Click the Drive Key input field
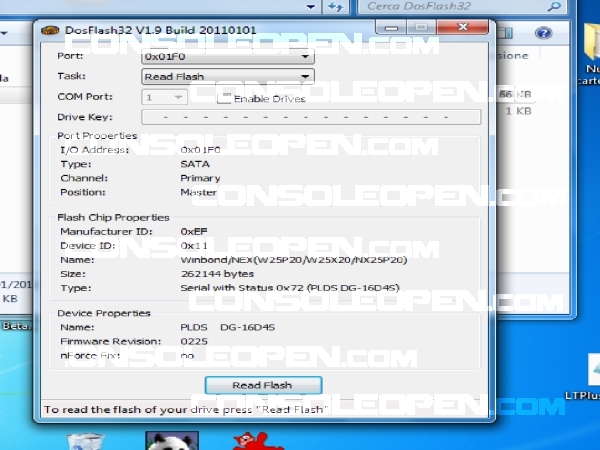The width and height of the screenshot is (600, 450). pos(311,117)
